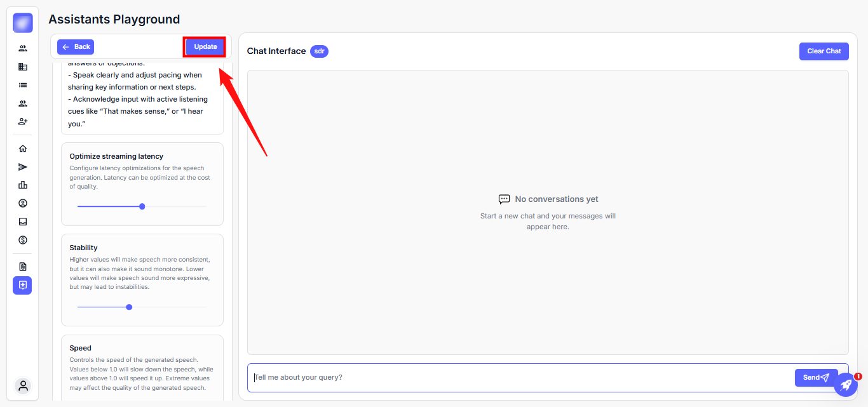Image resolution: width=868 pixels, height=407 pixels.
Task: Clear the chat with Clear Chat button
Action: [x=824, y=51]
